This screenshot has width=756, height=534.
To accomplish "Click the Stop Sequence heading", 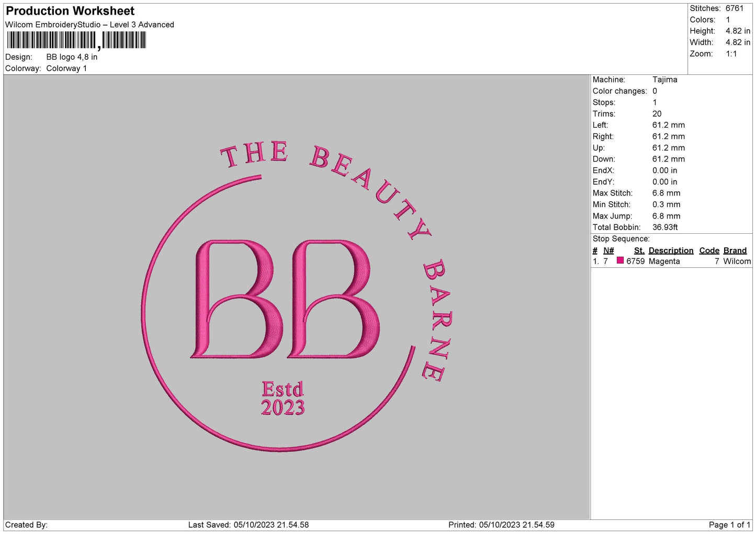I will [x=621, y=239].
